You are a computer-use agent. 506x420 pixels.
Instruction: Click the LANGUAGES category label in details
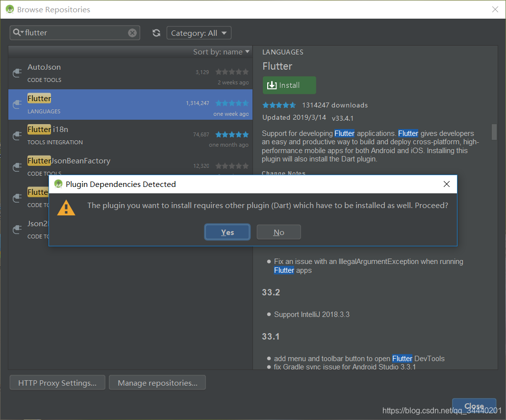(x=283, y=52)
